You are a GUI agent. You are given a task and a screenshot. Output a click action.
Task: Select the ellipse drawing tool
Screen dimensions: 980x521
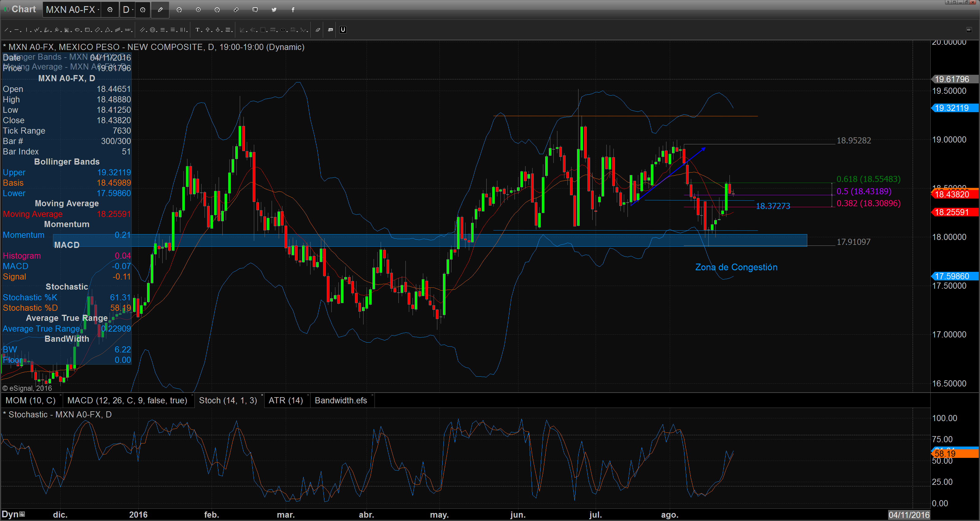tap(77, 30)
